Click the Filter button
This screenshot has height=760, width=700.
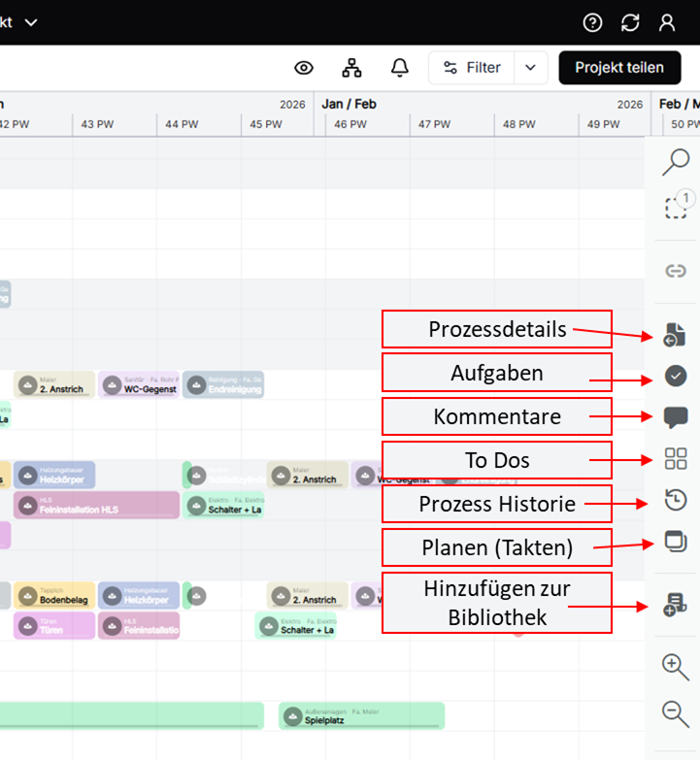tap(473, 68)
